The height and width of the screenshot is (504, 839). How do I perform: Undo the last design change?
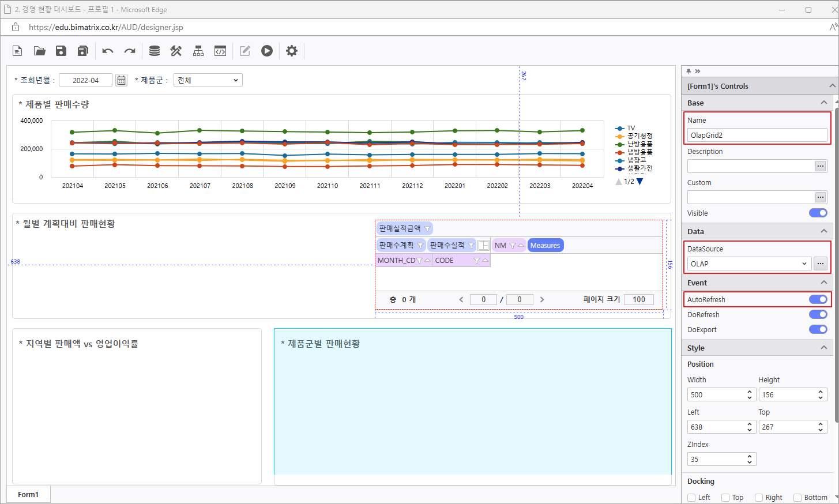[107, 51]
